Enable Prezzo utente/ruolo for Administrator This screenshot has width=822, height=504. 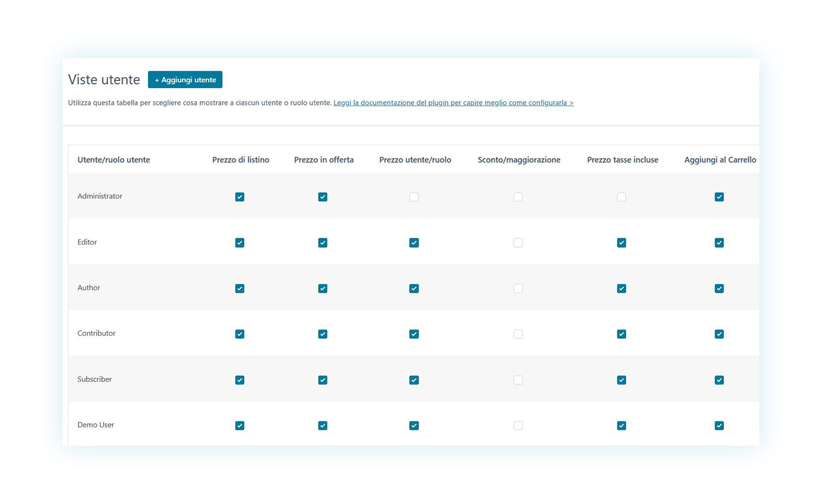click(x=414, y=197)
